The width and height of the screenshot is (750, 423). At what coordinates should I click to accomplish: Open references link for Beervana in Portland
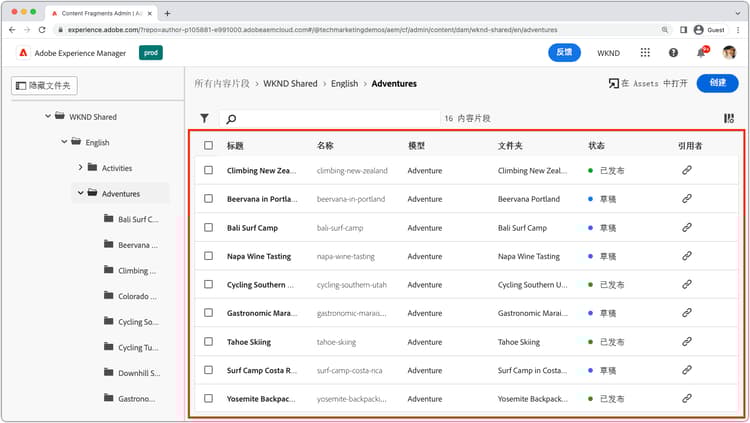[687, 198]
